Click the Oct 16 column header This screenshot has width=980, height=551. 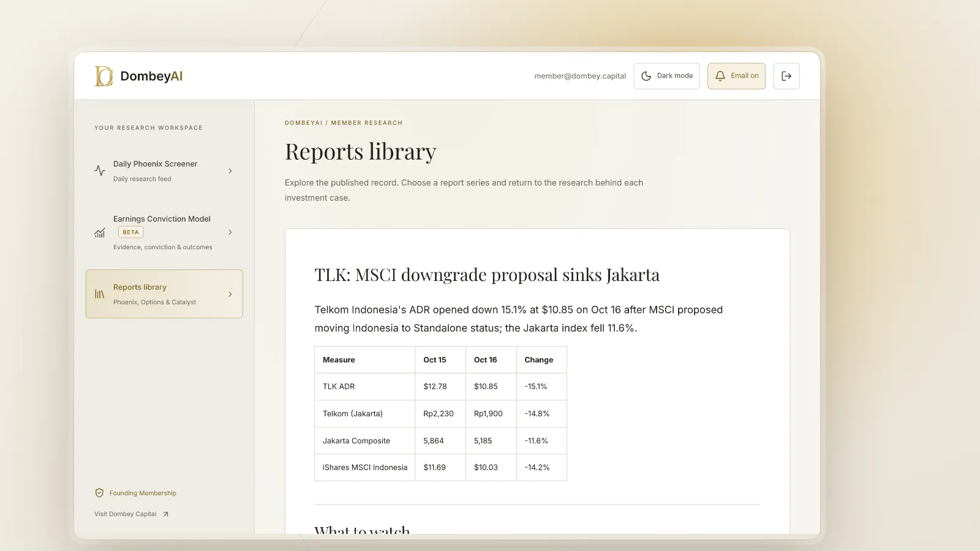point(485,360)
